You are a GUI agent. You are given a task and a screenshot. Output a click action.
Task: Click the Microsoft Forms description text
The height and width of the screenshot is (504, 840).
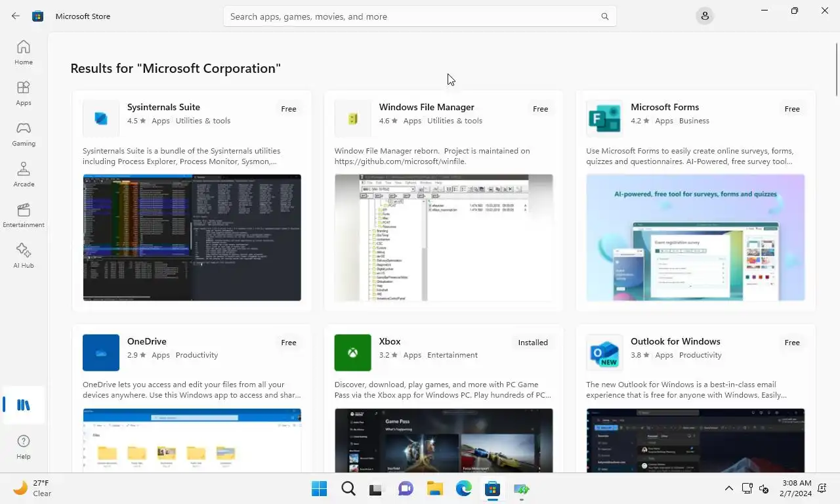(x=690, y=156)
